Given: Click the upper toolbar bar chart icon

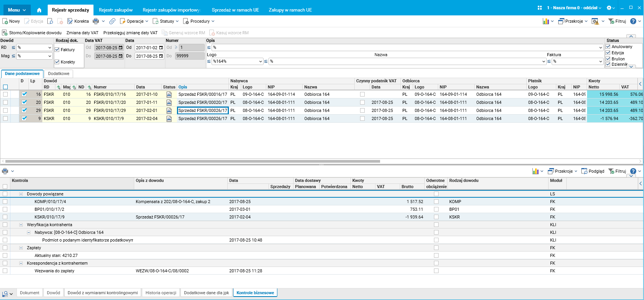Looking at the screenshot, I should click(546, 21).
